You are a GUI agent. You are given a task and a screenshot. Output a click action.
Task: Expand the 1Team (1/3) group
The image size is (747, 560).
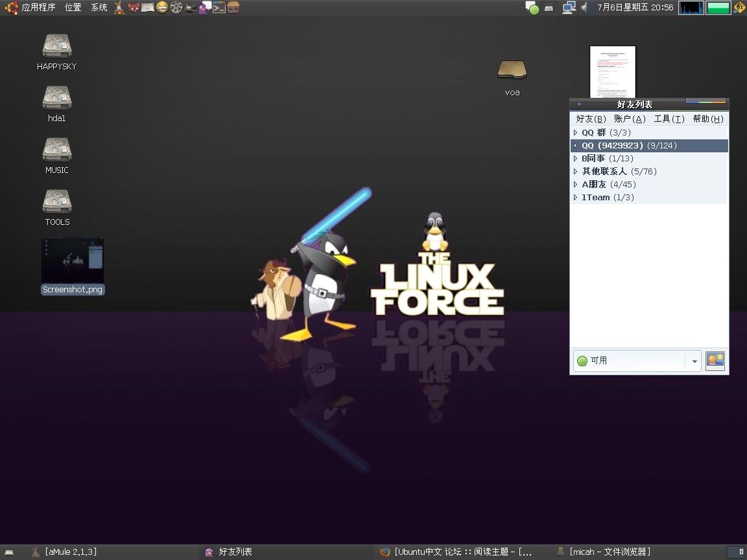tap(576, 197)
